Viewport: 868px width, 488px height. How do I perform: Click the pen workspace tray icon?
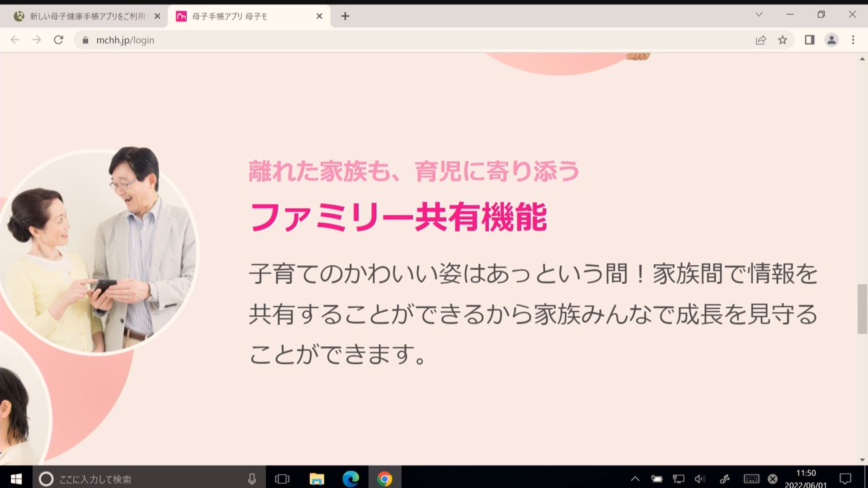click(725, 479)
